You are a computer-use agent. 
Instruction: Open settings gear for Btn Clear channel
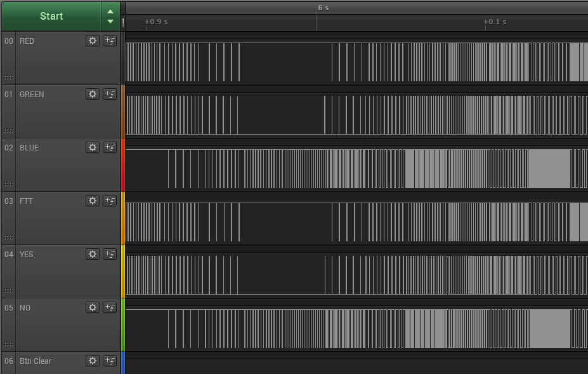point(93,361)
